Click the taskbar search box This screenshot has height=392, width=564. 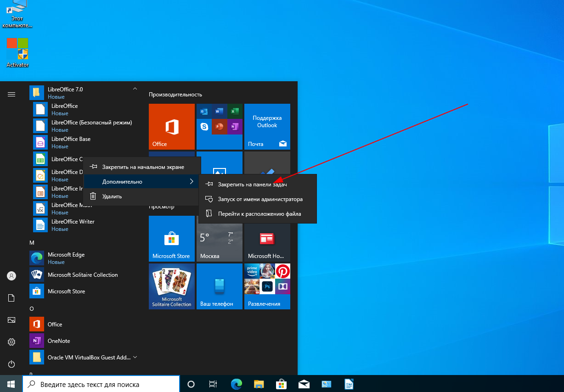point(101,384)
